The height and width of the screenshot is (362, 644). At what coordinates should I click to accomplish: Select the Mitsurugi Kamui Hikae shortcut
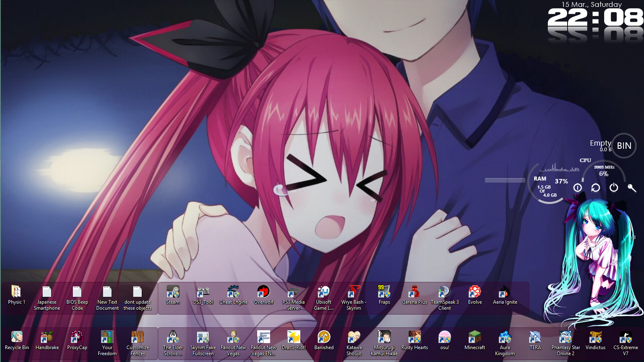[384, 343]
